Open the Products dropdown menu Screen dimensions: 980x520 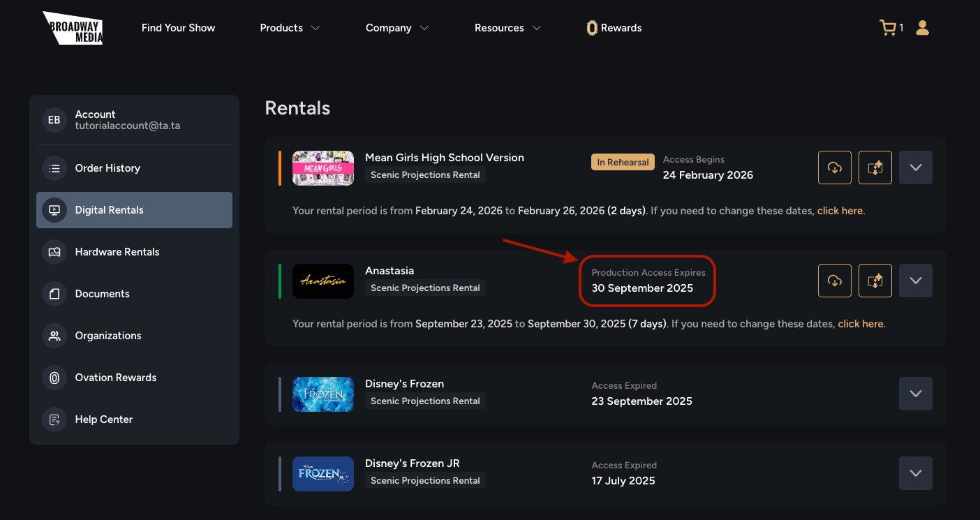point(290,28)
